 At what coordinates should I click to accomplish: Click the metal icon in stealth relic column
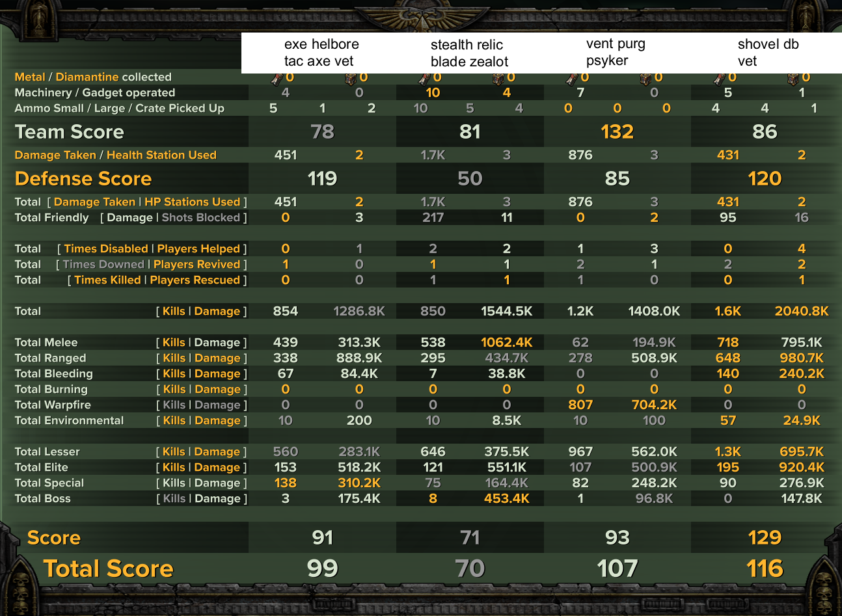(425, 78)
